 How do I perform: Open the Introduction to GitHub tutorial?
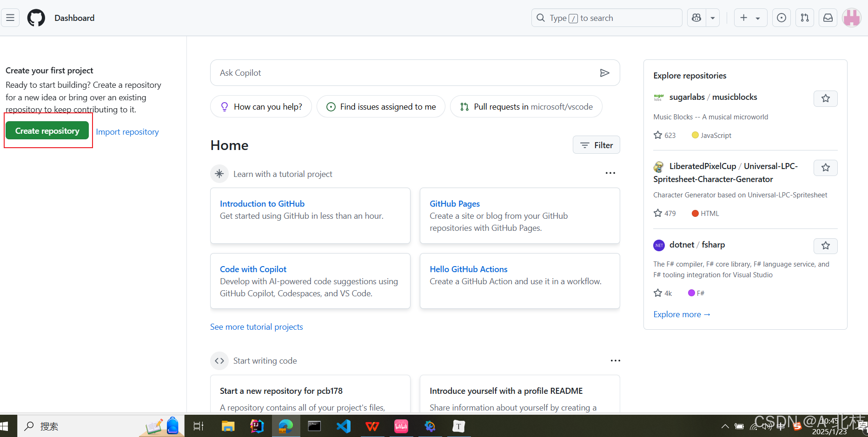[x=262, y=204]
